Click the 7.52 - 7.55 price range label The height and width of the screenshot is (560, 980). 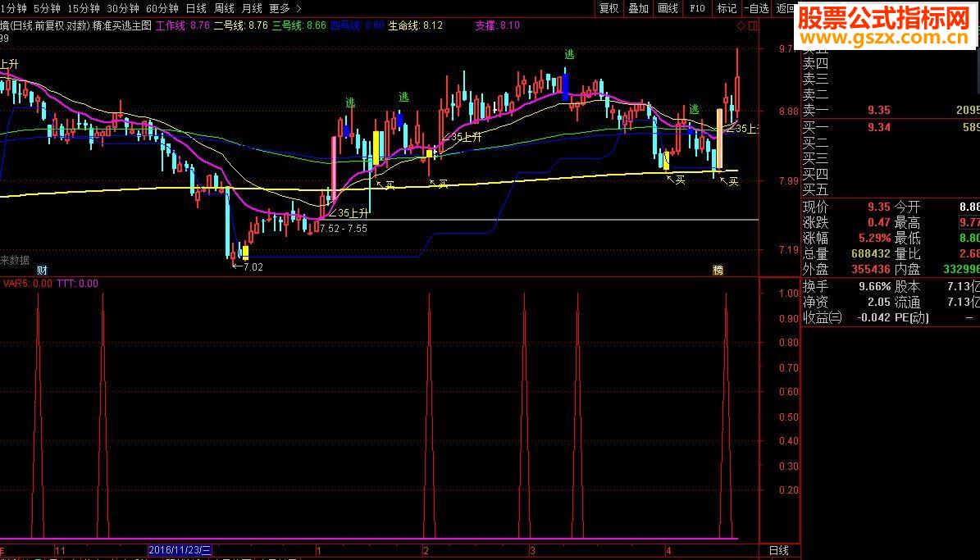tap(343, 229)
